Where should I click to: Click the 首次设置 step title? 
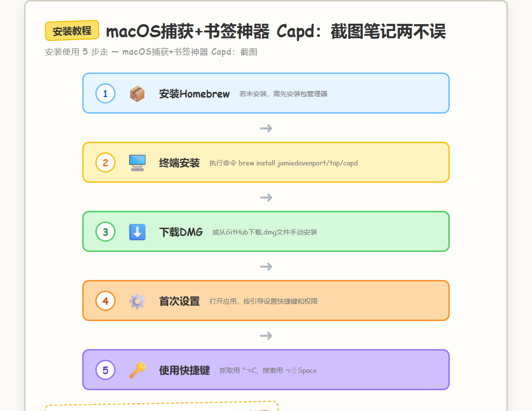179,301
